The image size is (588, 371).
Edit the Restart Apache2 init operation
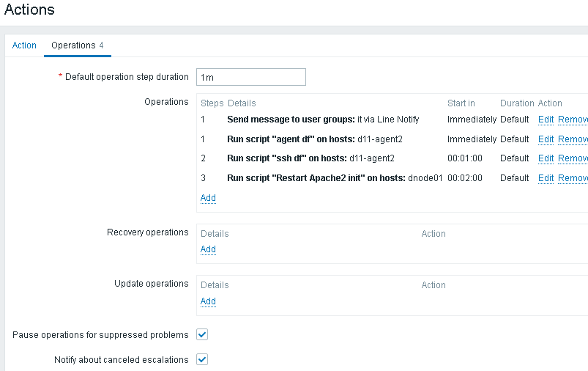(x=546, y=178)
